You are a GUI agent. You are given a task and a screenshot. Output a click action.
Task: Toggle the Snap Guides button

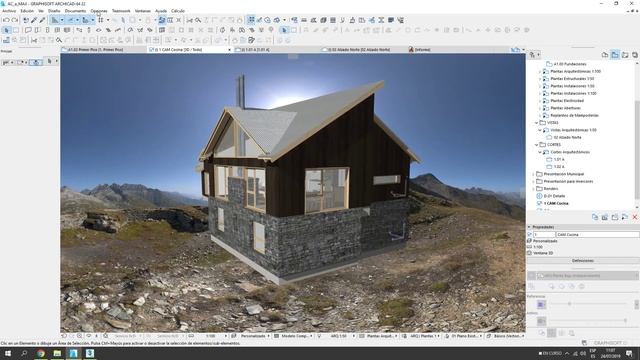[x=71, y=20]
